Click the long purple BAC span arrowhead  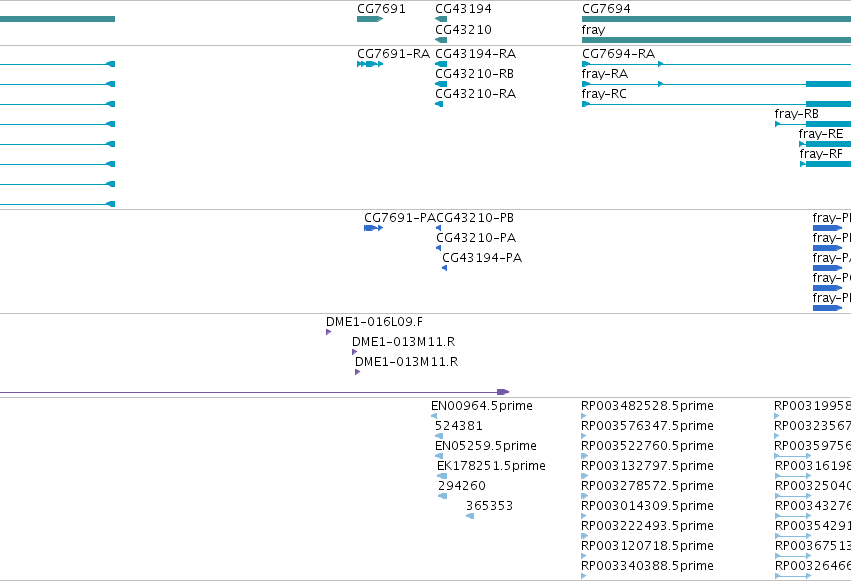pos(504,392)
